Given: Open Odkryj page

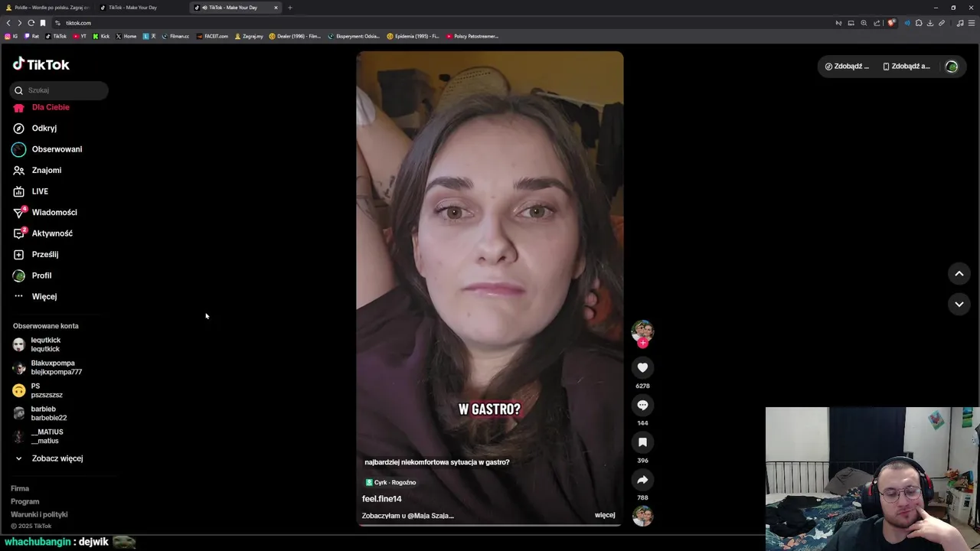Looking at the screenshot, I should pos(35,129).
